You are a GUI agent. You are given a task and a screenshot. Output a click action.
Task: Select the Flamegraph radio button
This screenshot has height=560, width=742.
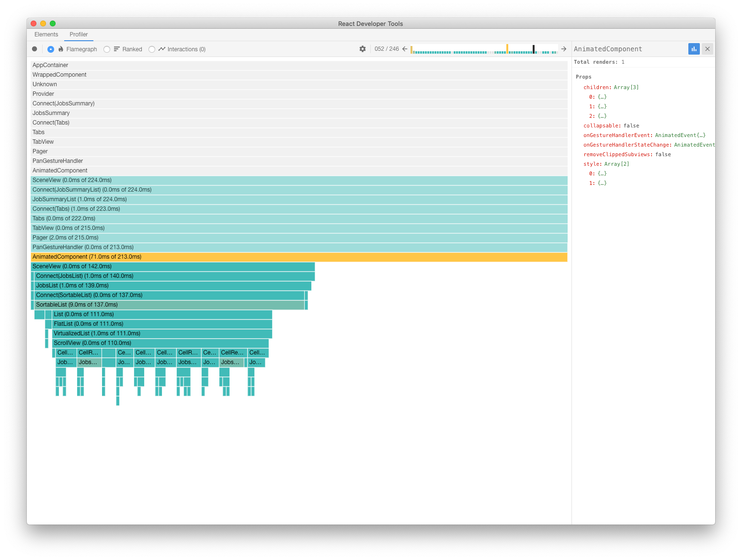click(51, 49)
